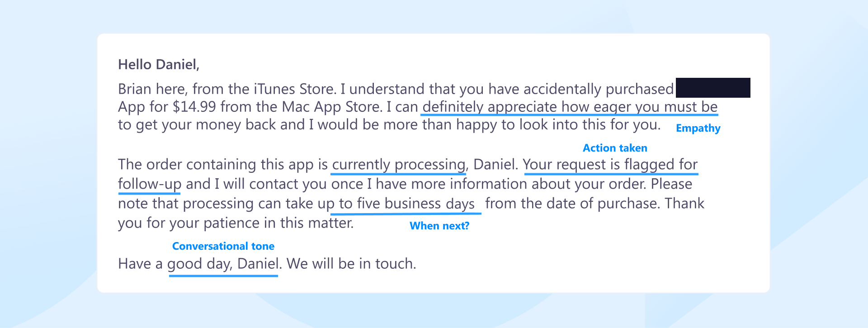Screen dimensions: 868x328
Task: Click the "We will be in touch." sentence
Action: 351,264
